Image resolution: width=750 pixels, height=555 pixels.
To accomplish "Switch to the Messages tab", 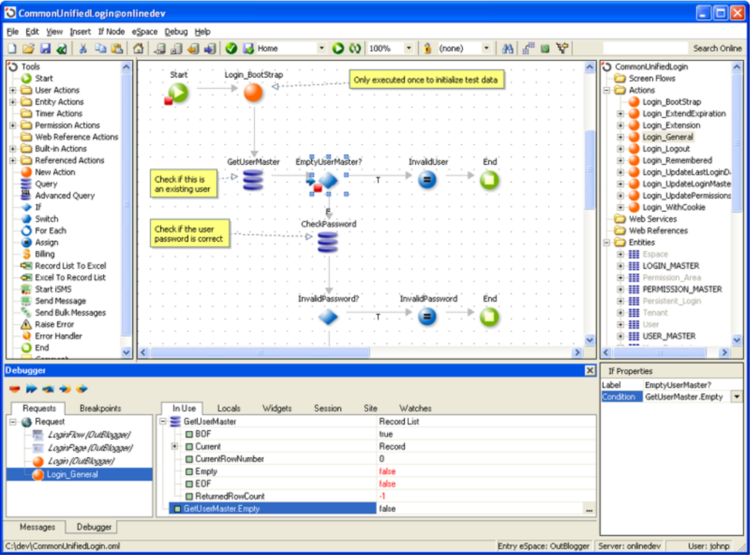I will (37, 527).
